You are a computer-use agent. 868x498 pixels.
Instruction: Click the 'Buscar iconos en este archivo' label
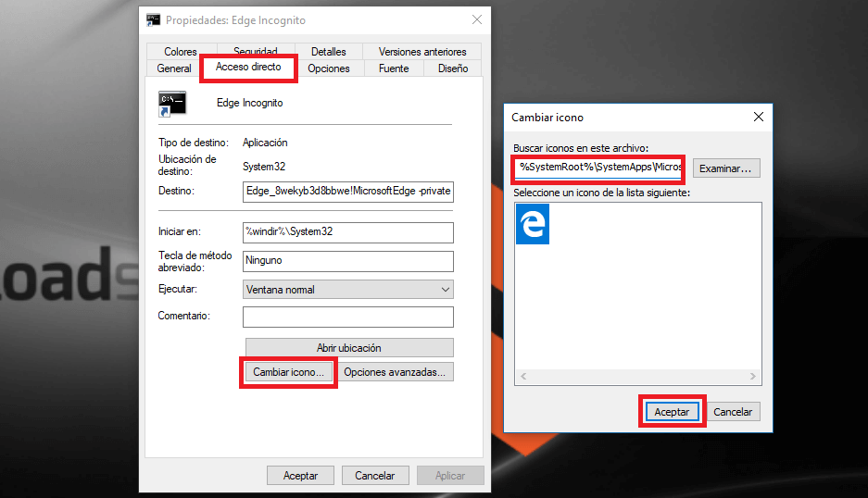[581, 148]
